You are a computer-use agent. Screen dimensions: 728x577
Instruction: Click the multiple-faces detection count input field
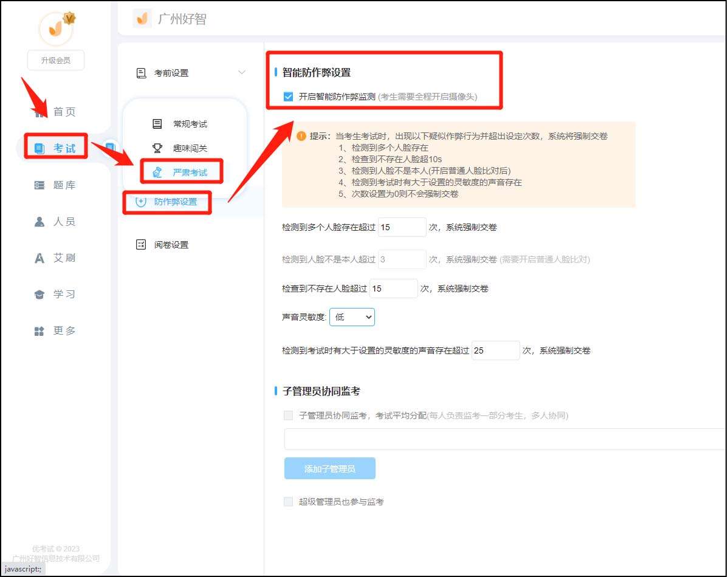pos(402,227)
